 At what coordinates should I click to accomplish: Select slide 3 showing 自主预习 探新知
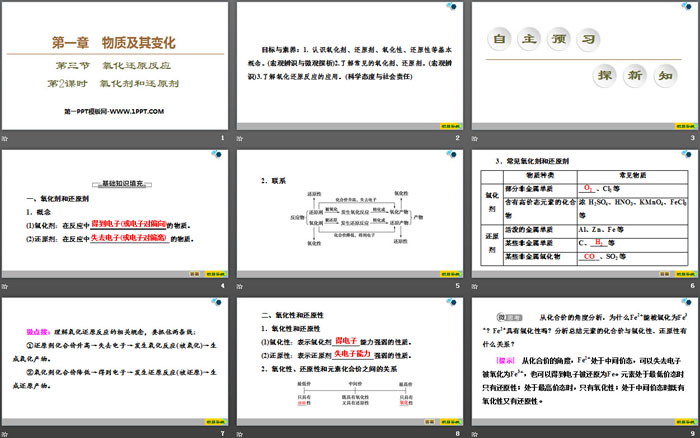585,66
